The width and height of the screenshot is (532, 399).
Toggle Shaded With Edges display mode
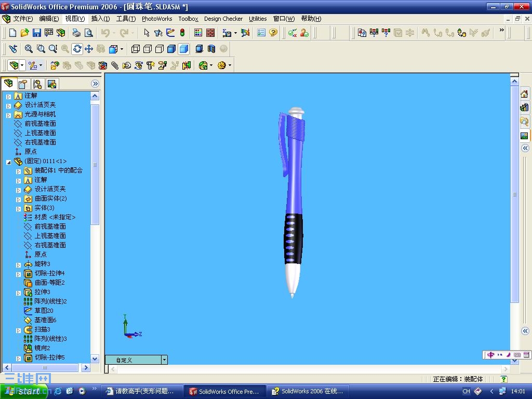tap(171, 49)
